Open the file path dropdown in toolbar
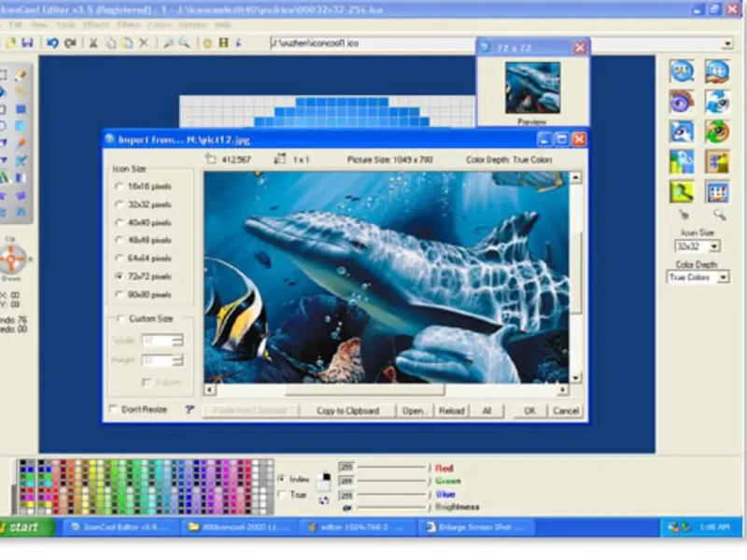This screenshot has height=560, width=747. pos(726,44)
